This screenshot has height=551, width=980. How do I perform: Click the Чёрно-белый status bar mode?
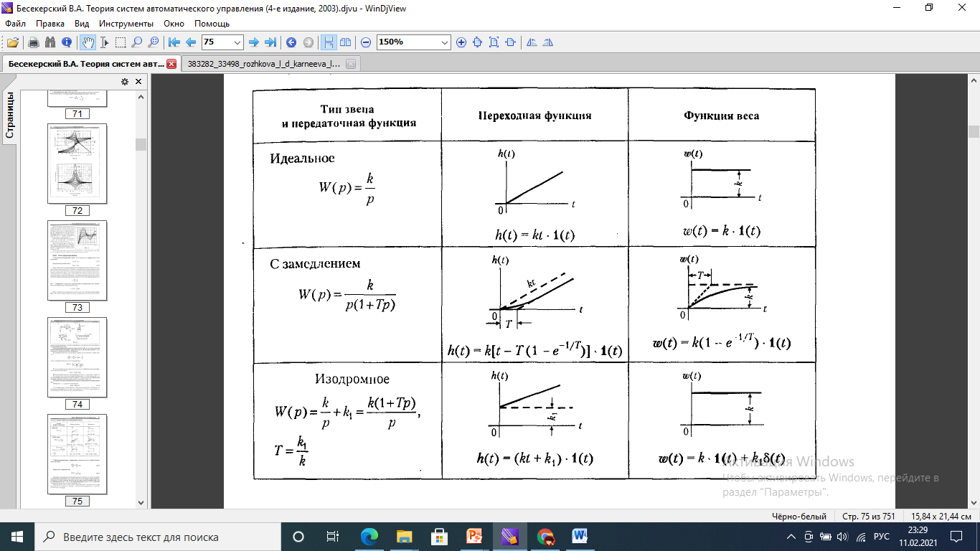[798, 517]
